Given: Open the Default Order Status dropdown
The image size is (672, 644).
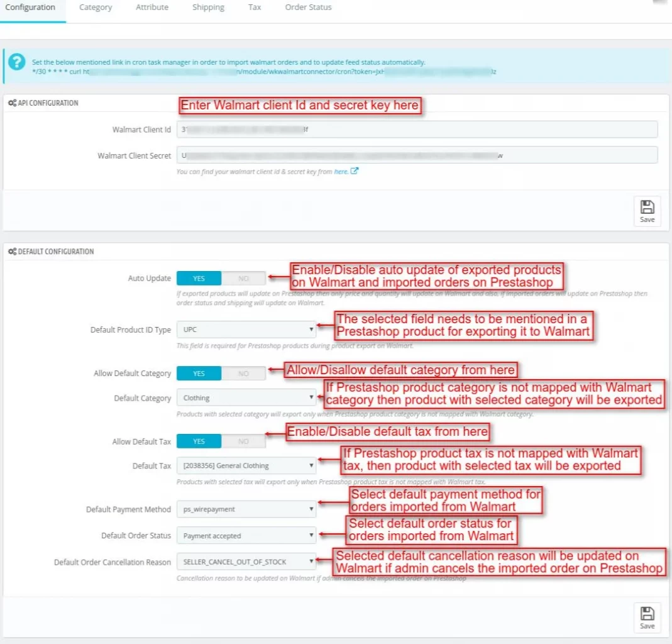Looking at the screenshot, I should point(246,536).
